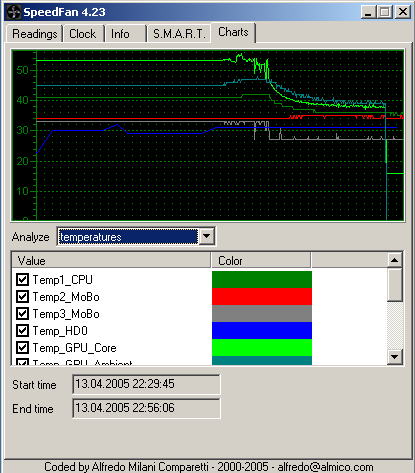Viewport: 415px width, 473px height.
Task: Go to the Info tab
Action: point(125,34)
